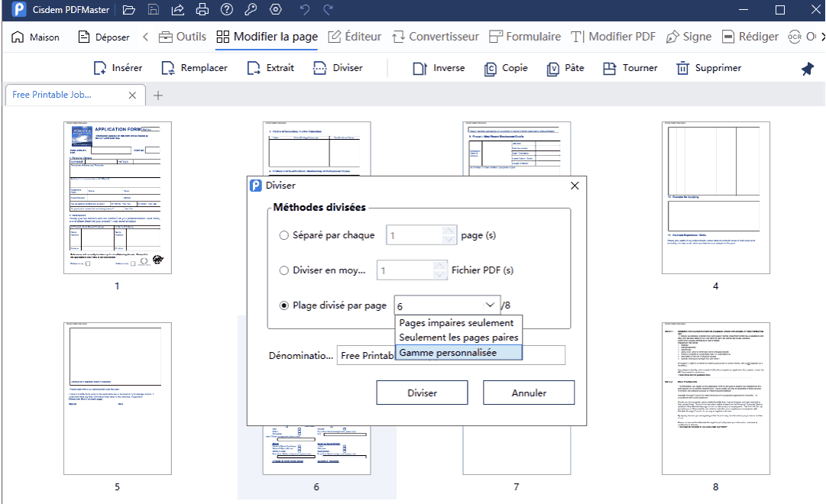Viewport: 826px width, 504px height.
Task: Select page 5 thumbnail
Action: [118, 399]
